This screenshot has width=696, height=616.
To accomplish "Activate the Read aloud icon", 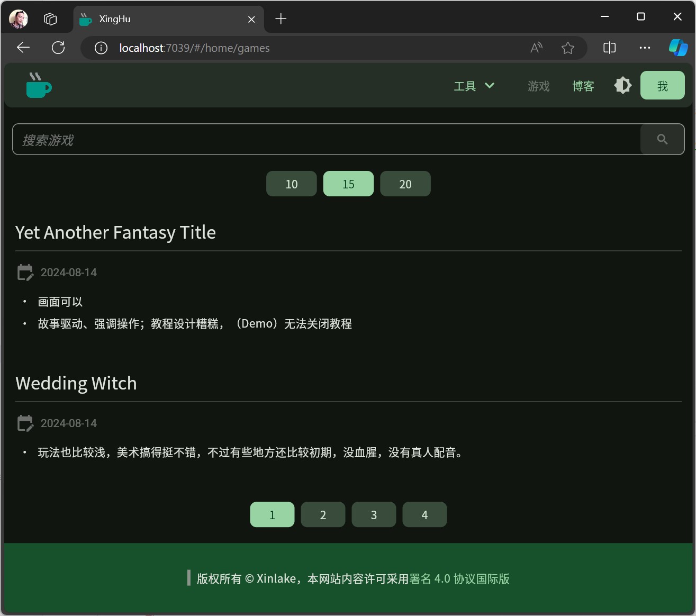I will point(537,48).
